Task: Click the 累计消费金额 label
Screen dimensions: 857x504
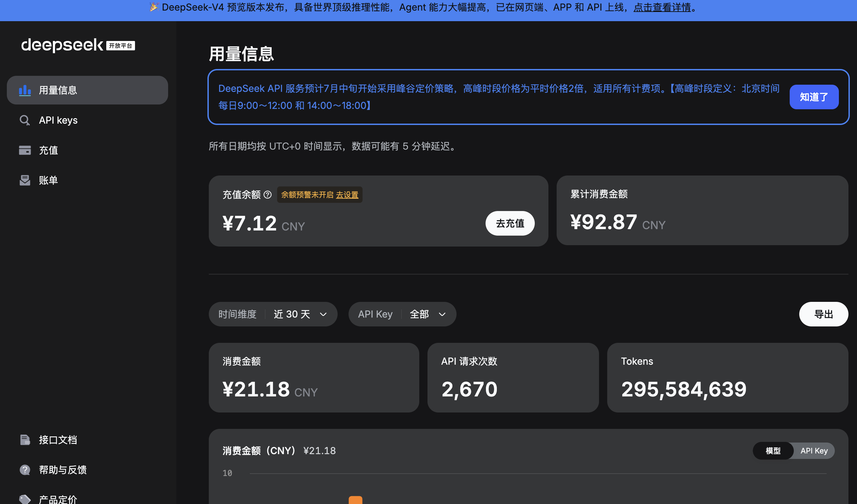Action: click(x=599, y=194)
